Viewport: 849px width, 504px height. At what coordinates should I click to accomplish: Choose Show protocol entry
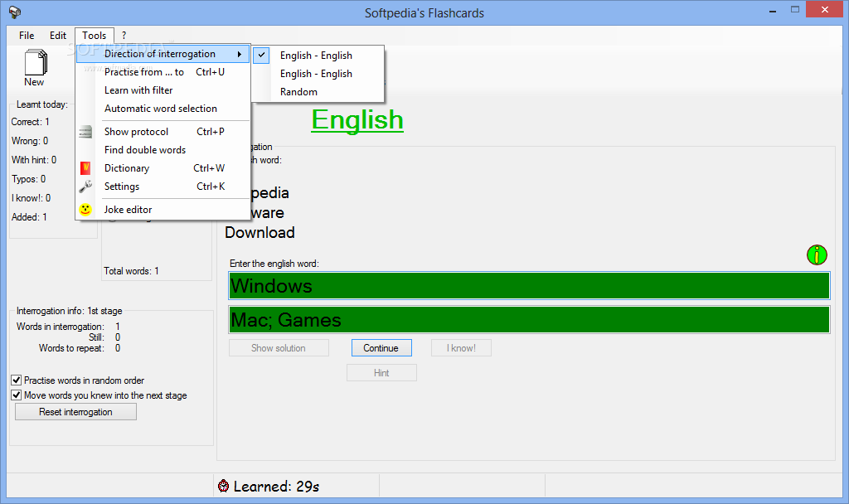163,132
